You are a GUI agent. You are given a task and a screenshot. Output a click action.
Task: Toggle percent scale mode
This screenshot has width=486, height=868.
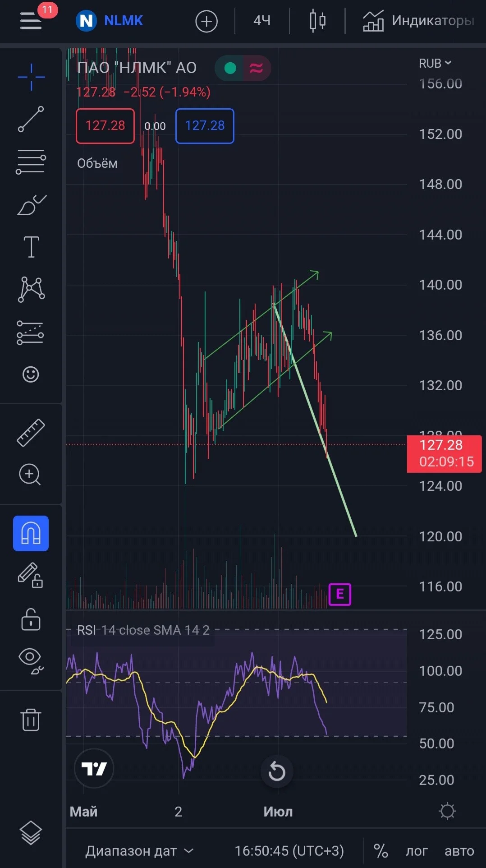click(x=381, y=851)
